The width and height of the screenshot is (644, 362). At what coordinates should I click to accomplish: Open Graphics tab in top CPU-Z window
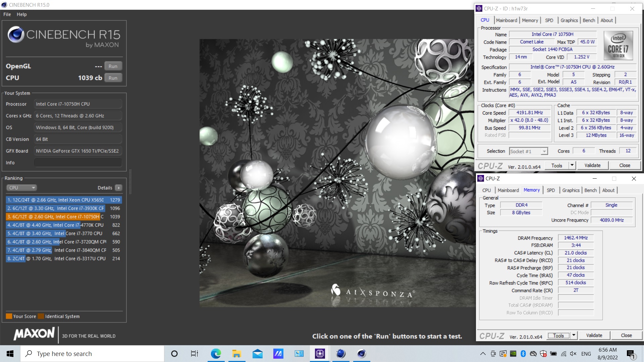tap(569, 20)
